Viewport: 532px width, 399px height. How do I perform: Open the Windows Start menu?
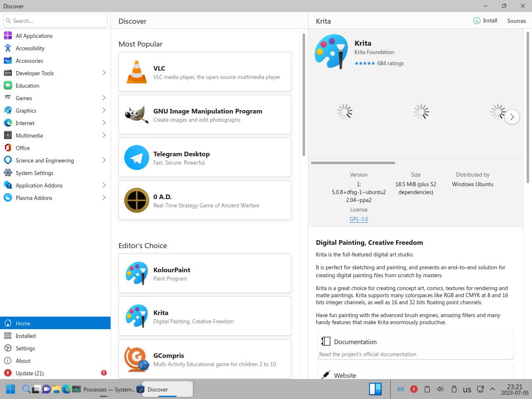click(x=10, y=389)
